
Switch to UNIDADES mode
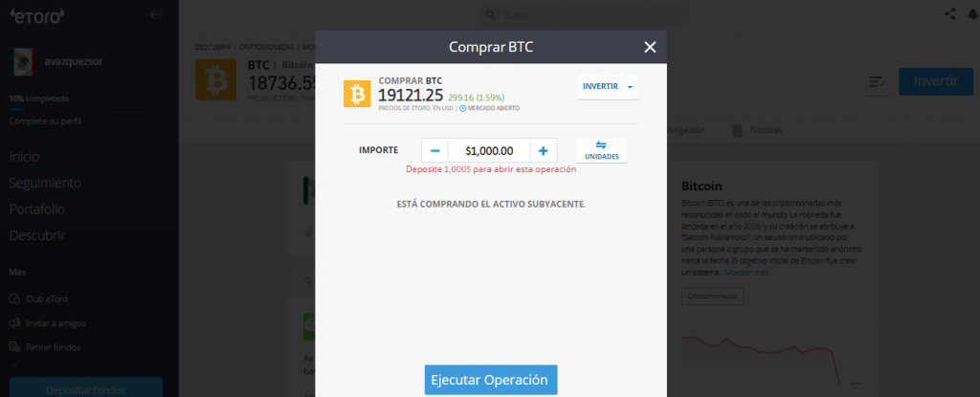pos(601,151)
